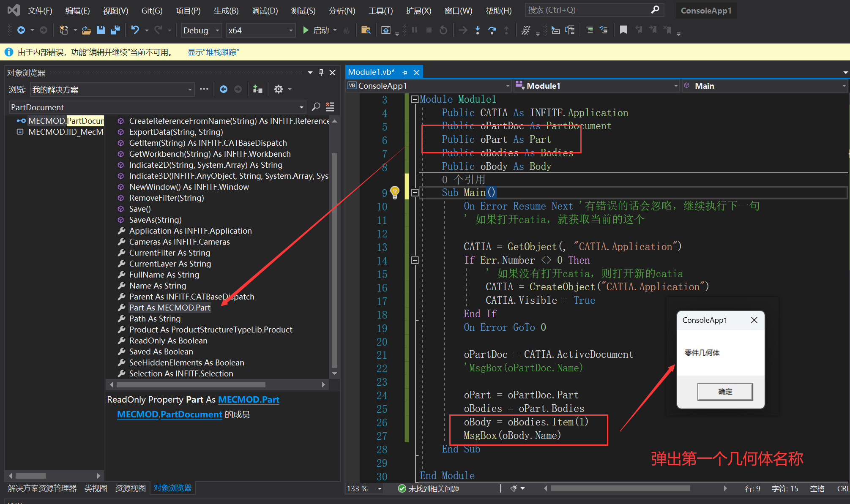Open the Module1 type dropdown

click(x=675, y=86)
